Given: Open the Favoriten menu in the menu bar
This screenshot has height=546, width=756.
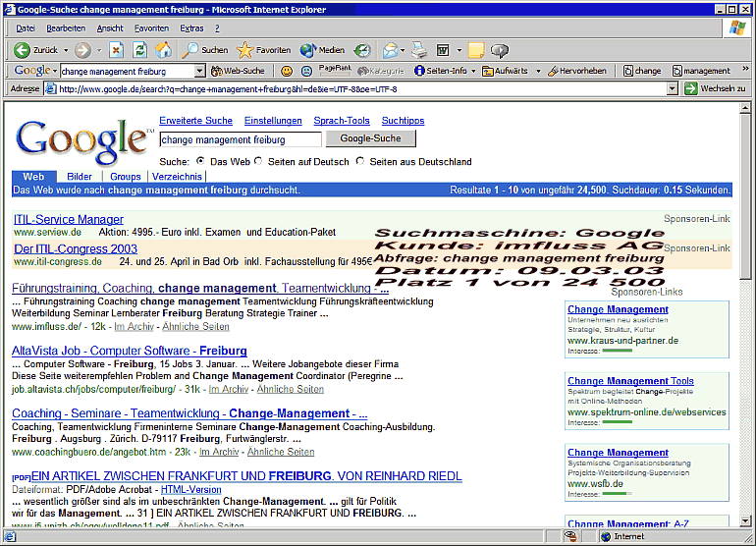Looking at the screenshot, I should [x=151, y=28].
